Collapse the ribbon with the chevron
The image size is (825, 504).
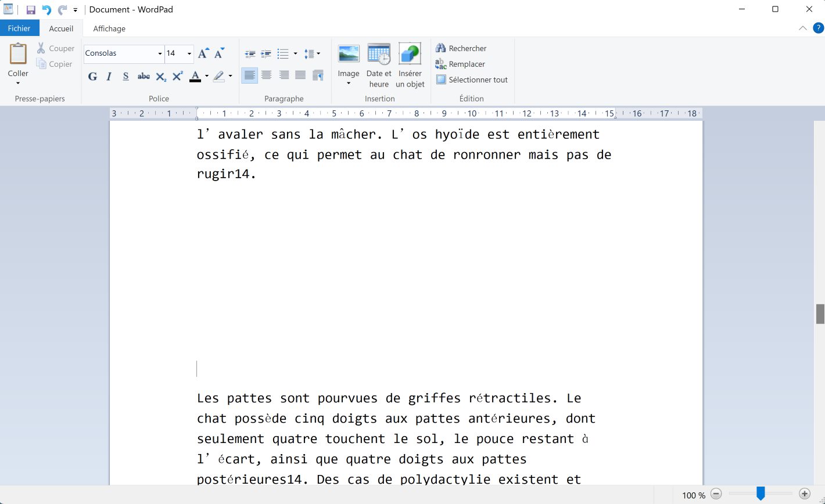(803, 28)
